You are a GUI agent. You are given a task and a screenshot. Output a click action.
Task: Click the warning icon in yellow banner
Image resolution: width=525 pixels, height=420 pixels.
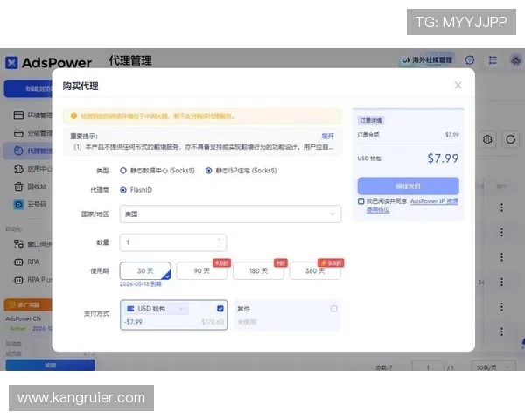coord(73,115)
